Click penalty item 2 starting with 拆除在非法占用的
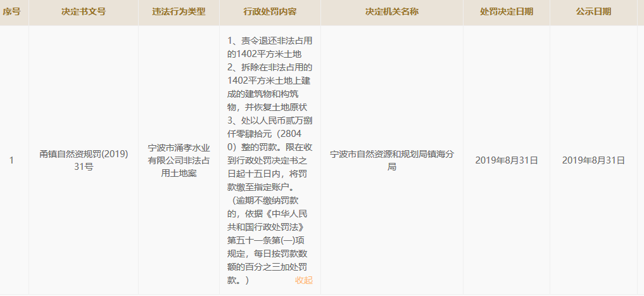Image resolution: width=644 pixels, height=296 pixels. 270,87
